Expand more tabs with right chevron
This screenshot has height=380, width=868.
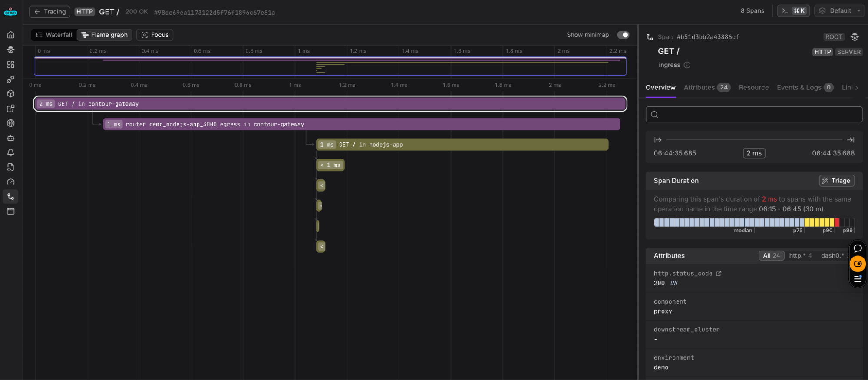point(857,88)
